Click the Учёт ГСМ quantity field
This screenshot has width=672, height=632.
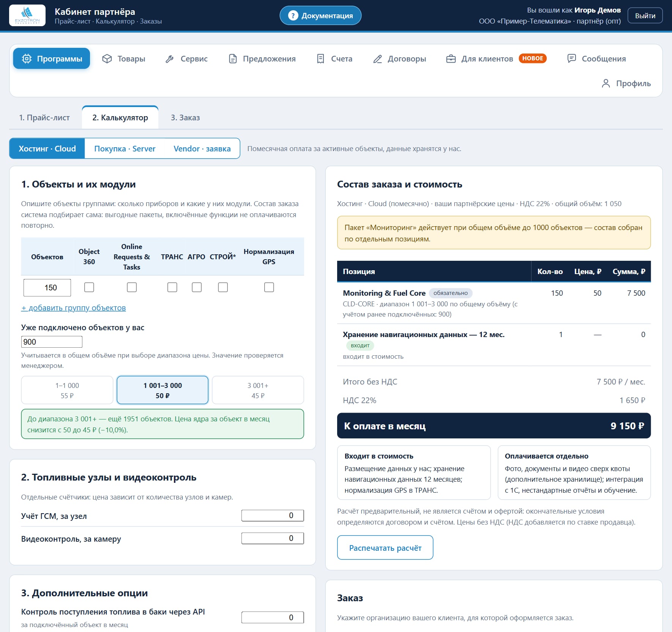(x=273, y=515)
